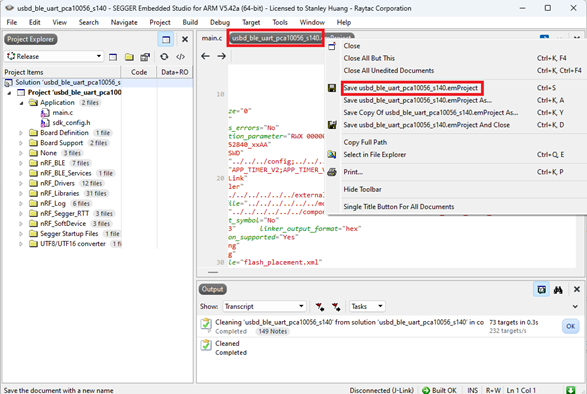
Task: Choose Copy Full Path
Action: pyautogui.click(x=365, y=142)
